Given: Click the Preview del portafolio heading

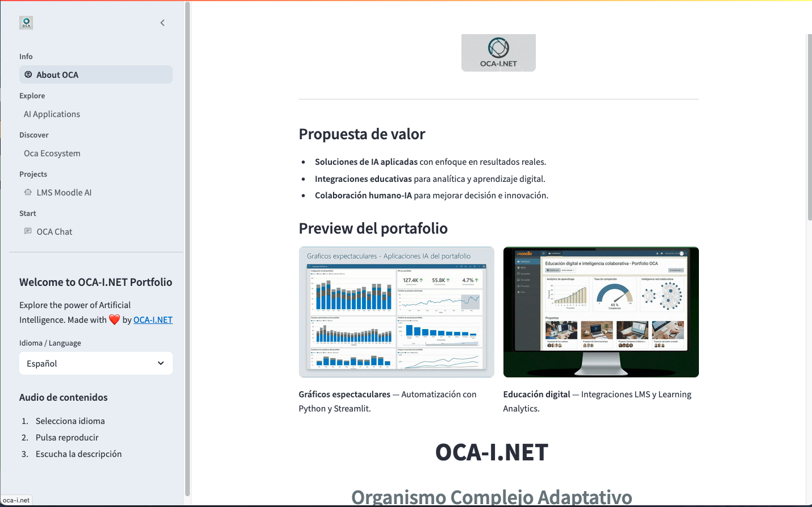Looking at the screenshot, I should click(x=373, y=228).
